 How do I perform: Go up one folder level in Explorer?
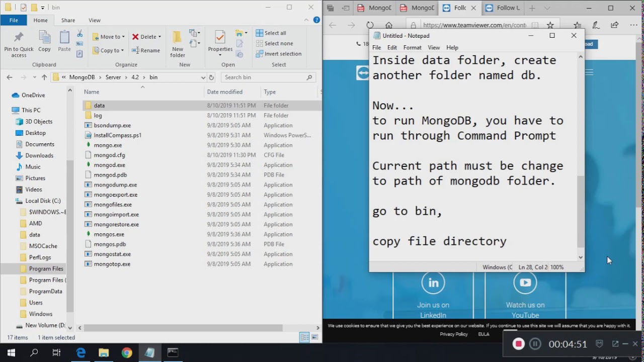point(44,77)
